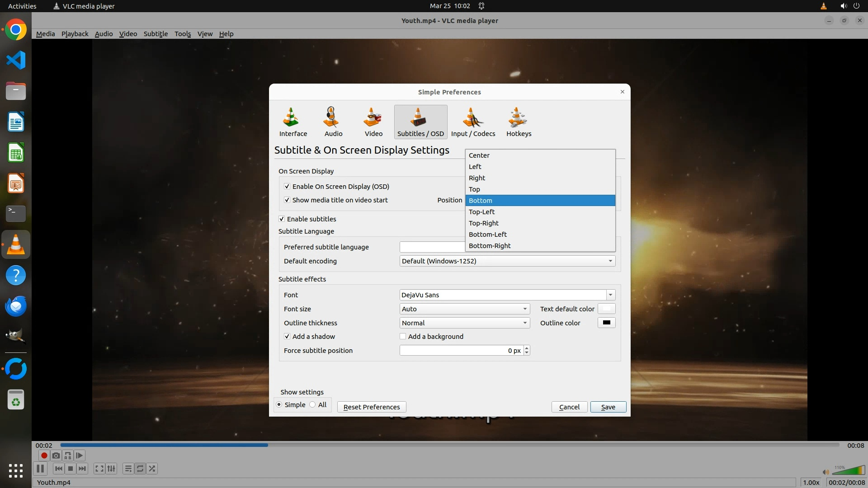
Task: Expand the Outline thickness dropdown
Action: 464,323
